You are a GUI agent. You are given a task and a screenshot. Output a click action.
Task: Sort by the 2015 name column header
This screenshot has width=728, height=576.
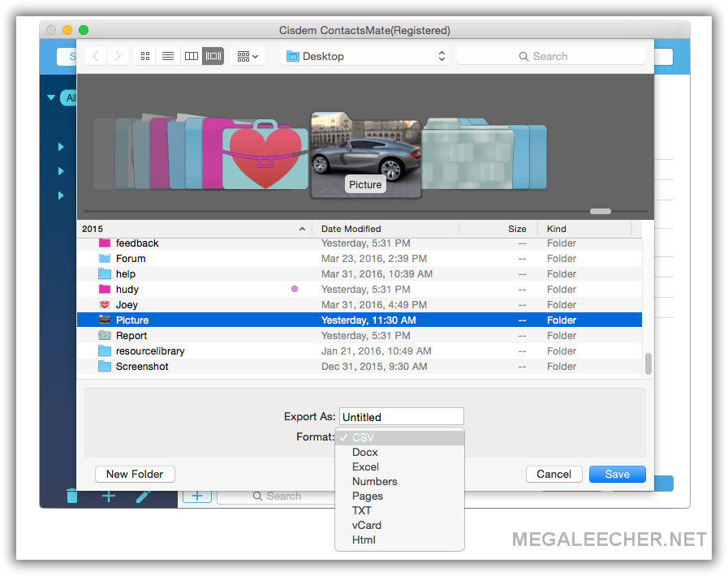(193, 229)
